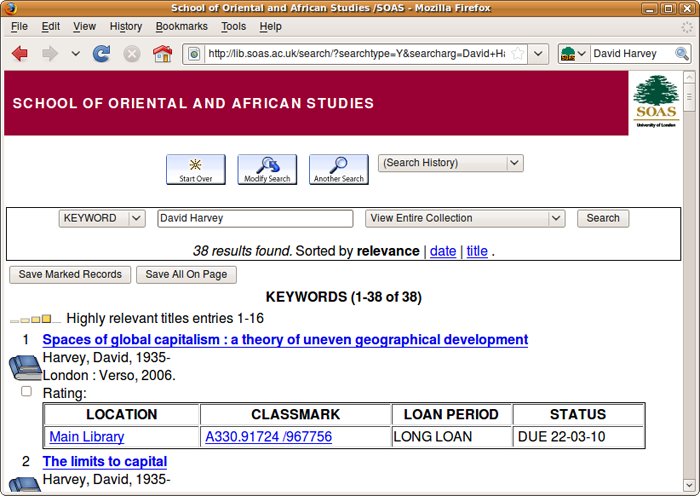Open the View menu
This screenshot has height=496, width=700.
pyautogui.click(x=84, y=27)
